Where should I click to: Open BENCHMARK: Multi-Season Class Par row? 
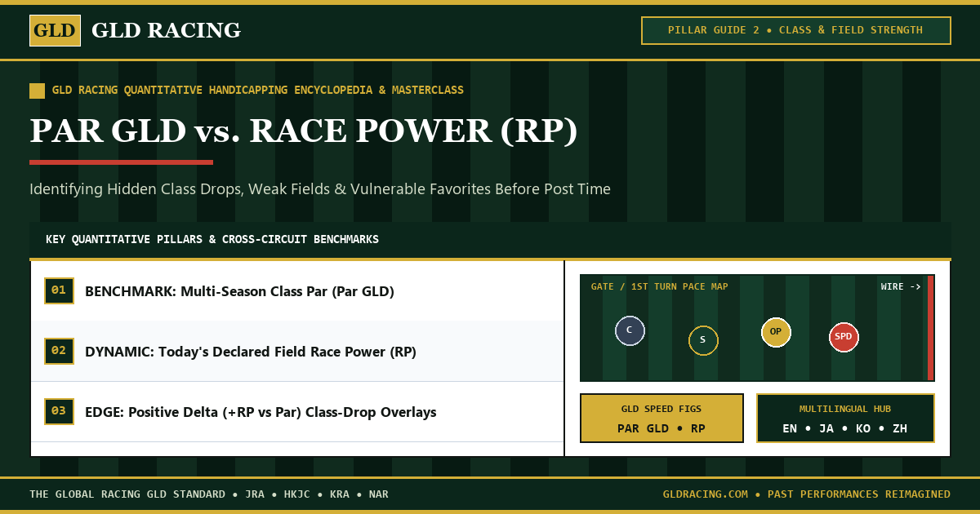[x=297, y=290]
